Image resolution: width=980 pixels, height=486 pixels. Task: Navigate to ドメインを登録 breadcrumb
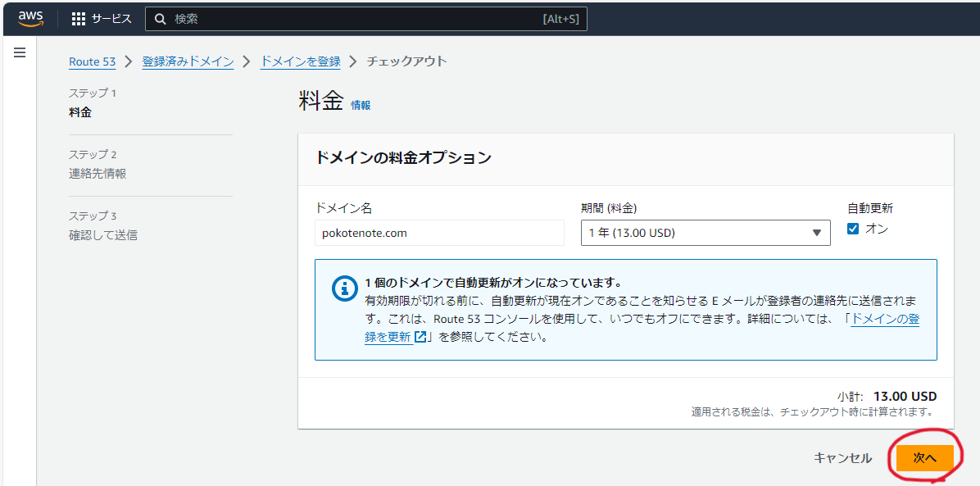tap(301, 62)
